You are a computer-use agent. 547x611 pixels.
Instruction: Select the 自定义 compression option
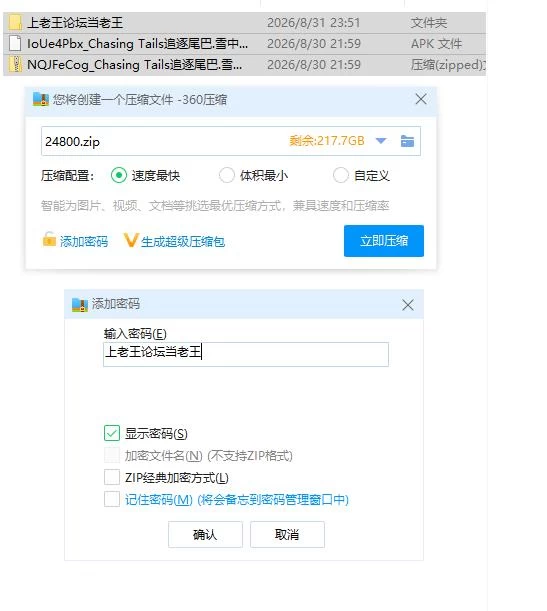[341, 175]
